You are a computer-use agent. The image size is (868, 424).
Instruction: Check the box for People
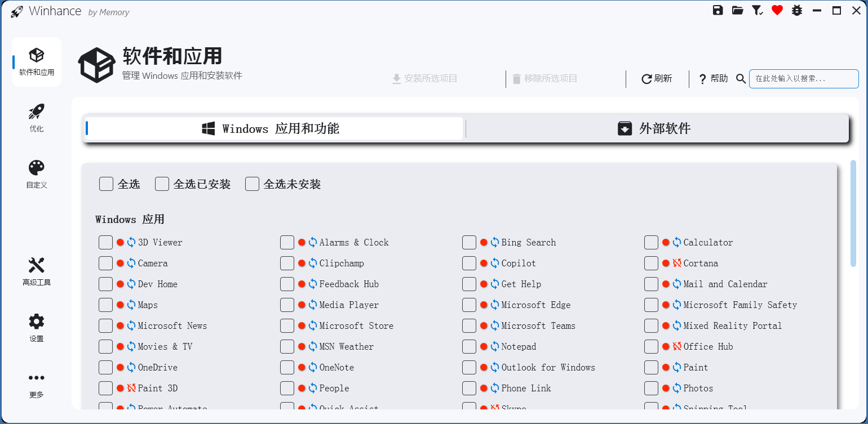(x=287, y=389)
